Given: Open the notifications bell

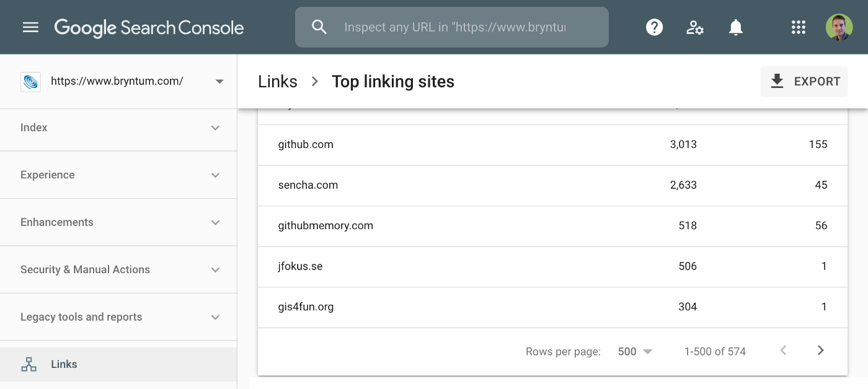Looking at the screenshot, I should tap(735, 27).
